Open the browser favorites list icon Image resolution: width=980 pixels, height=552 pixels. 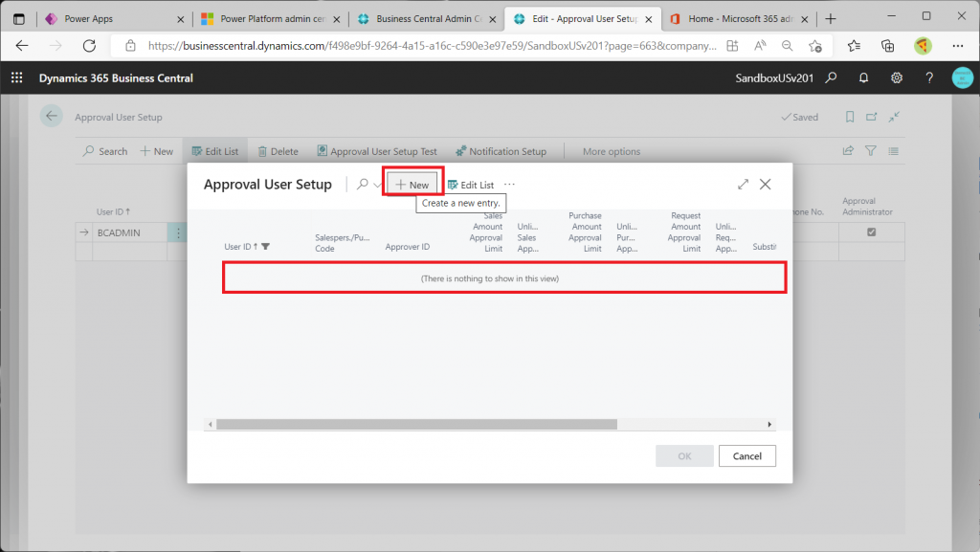point(854,46)
